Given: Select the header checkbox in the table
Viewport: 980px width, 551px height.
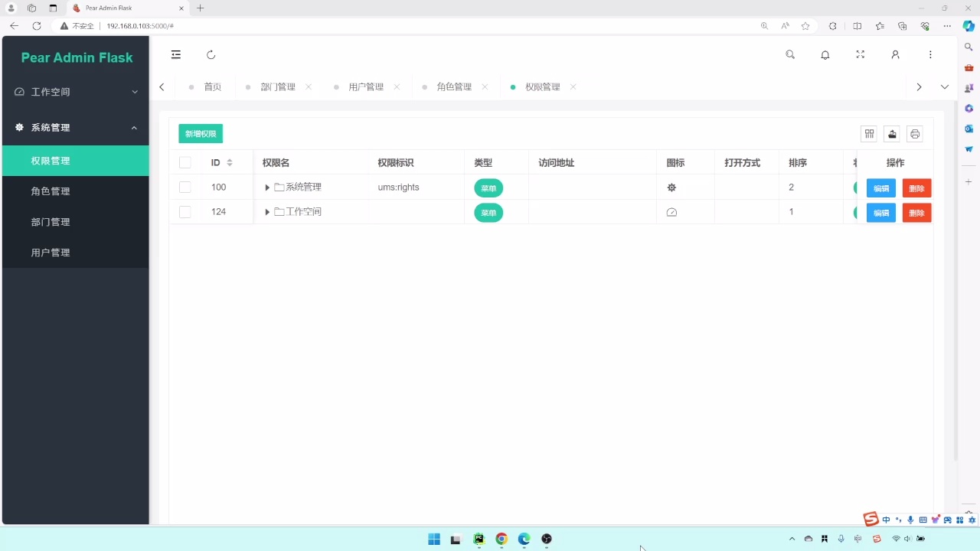Looking at the screenshot, I should (185, 162).
